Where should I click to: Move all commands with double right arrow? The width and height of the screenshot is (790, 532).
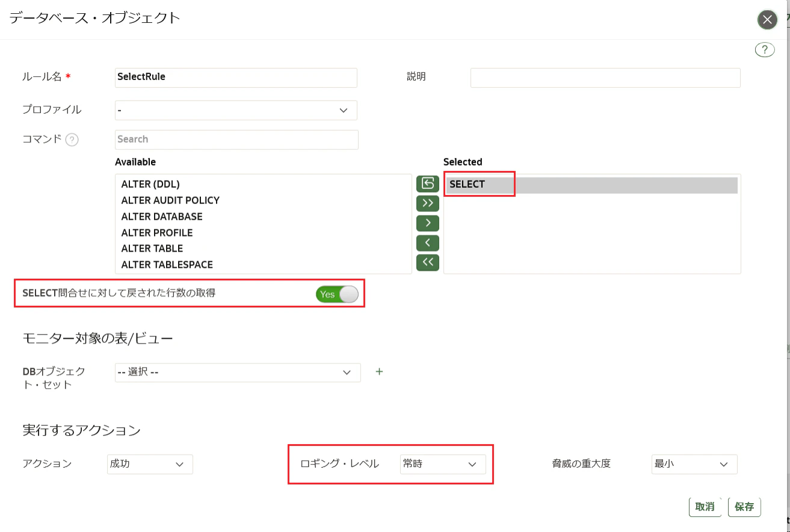point(428,203)
